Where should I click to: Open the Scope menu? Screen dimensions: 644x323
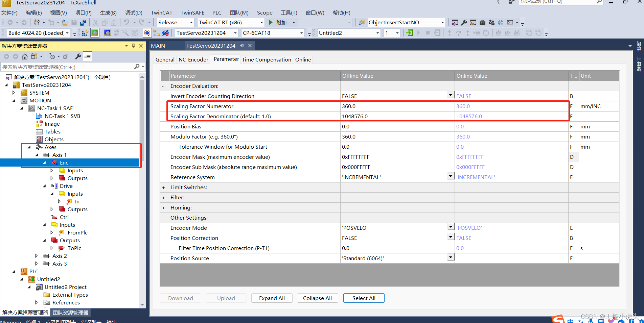tap(264, 13)
